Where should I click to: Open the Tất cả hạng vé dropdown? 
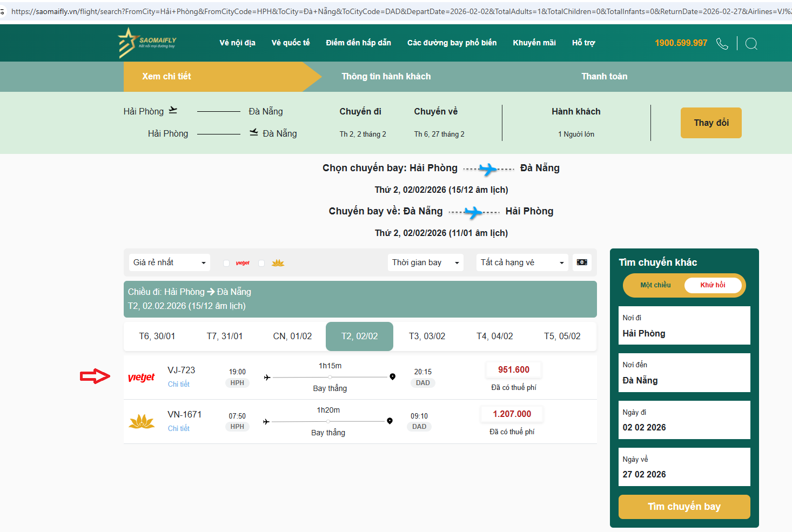522,262
